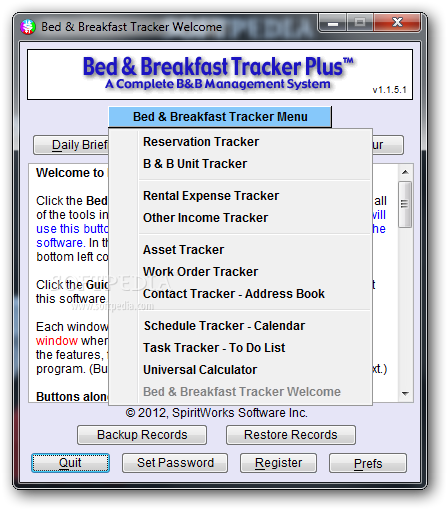Click the Restore Records button

[291, 435]
